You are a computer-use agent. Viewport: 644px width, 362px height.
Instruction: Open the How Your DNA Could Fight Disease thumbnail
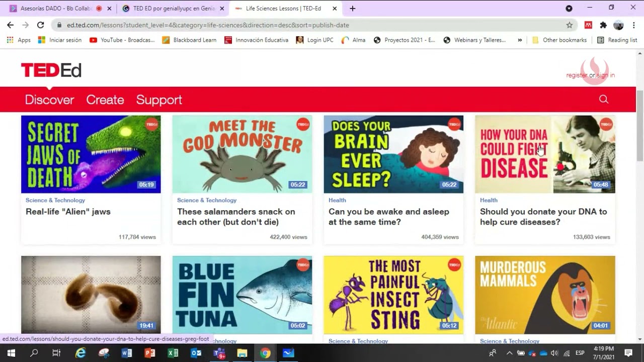(545, 154)
